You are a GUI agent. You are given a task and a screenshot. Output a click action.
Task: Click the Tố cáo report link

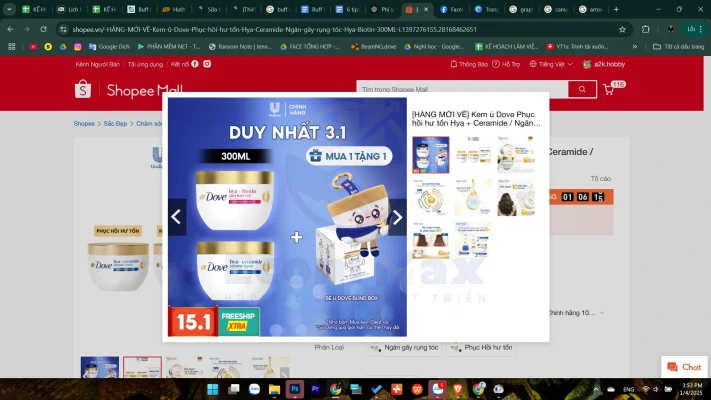[x=600, y=179]
